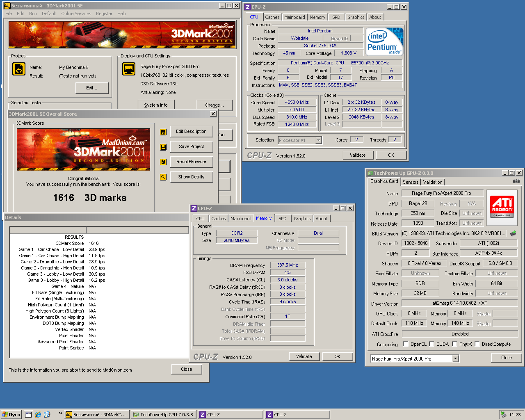Open the Run menu in 3DMark2001
The width and height of the screenshot is (525, 420).
click(x=33, y=14)
